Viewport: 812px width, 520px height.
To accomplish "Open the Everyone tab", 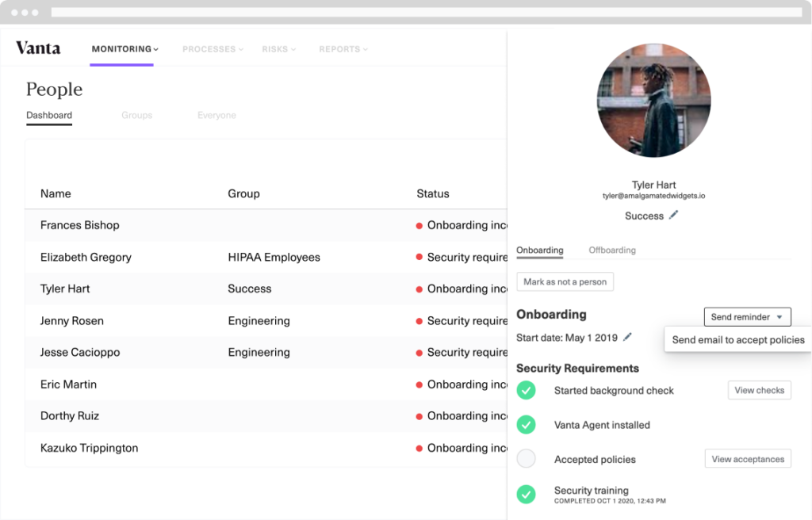I will pyautogui.click(x=216, y=115).
